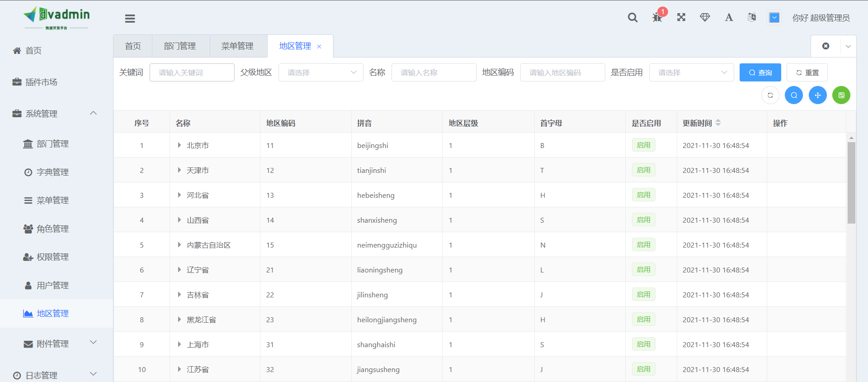868x382 pixels.
Task: Open the 是否启用 select dropdown
Action: coord(691,72)
